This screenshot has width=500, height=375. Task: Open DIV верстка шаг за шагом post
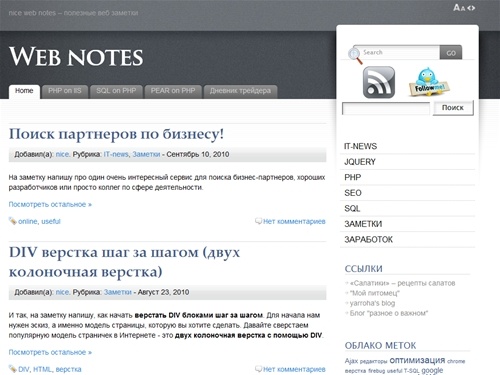click(124, 262)
